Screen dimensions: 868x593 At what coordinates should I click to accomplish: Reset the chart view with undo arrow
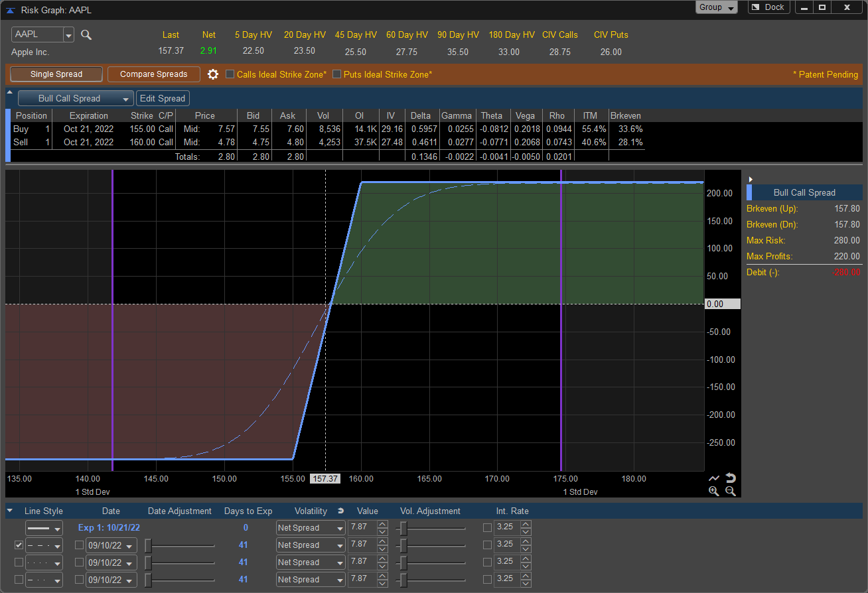731,478
